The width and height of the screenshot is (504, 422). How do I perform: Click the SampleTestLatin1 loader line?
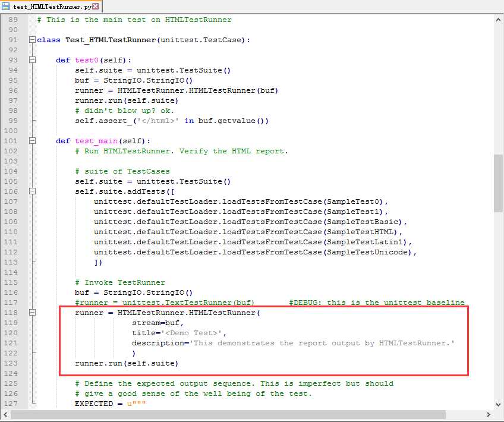tap(253, 242)
